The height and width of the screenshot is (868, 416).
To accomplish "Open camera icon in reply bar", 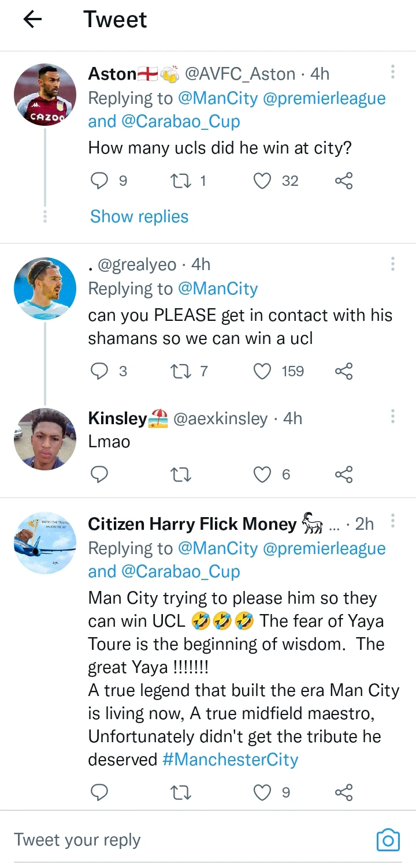I will pyautogui.click(x=388, y=840).
